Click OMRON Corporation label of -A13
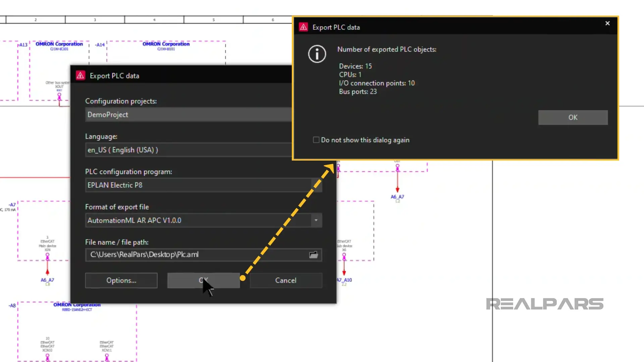 pyautogui.click(x=59, y=44)
